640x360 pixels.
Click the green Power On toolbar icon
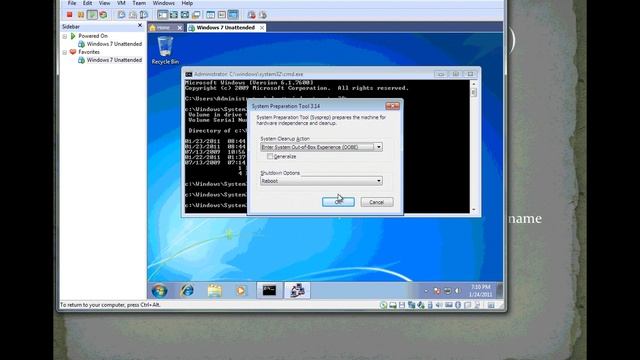[x=92, y=15]
